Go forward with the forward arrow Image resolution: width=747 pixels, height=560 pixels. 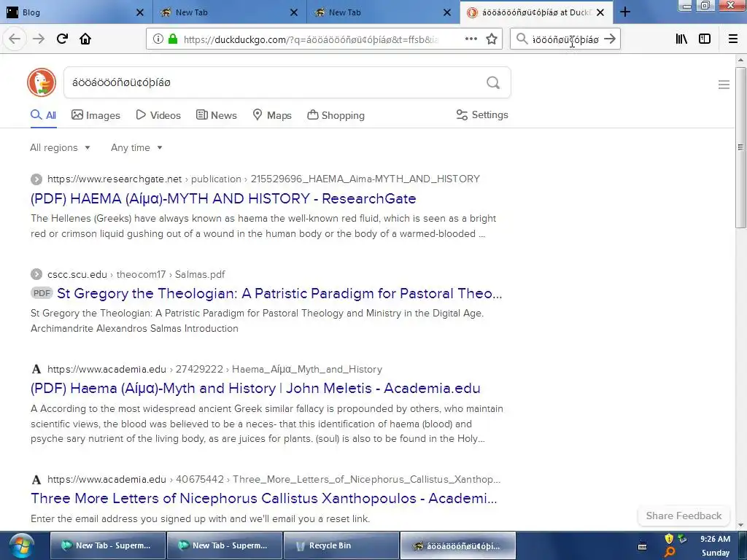coord(39,39)
